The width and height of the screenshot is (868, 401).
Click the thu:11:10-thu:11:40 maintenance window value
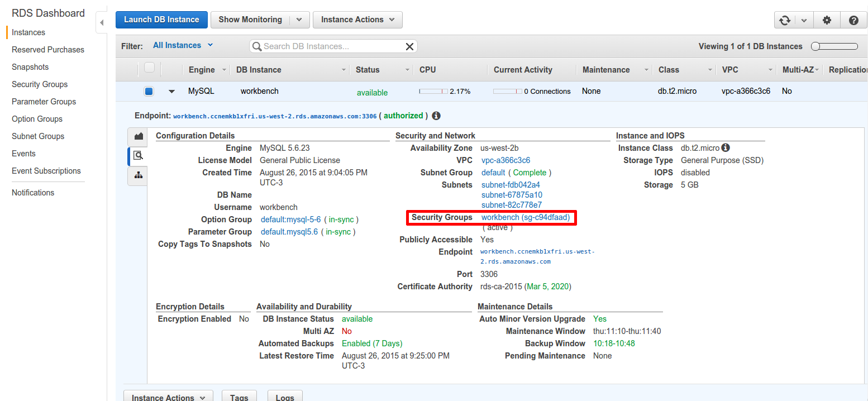(x=627, y=331)
